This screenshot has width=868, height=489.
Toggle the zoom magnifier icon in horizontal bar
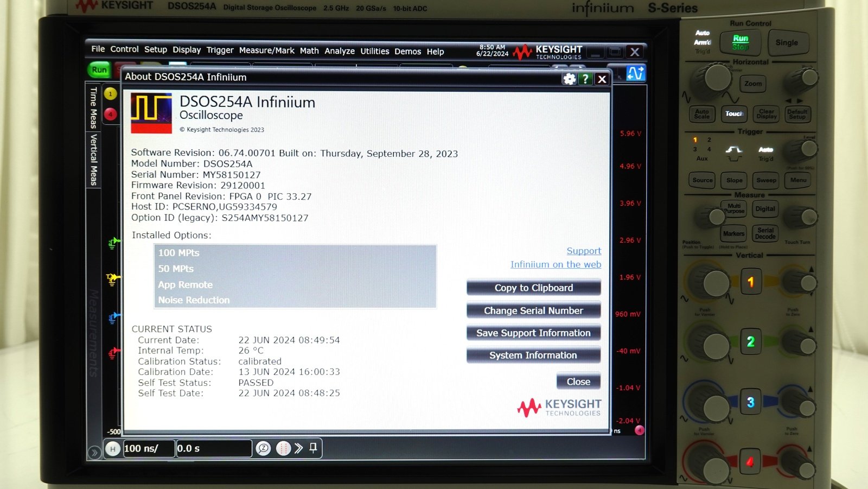coord(263,448)
